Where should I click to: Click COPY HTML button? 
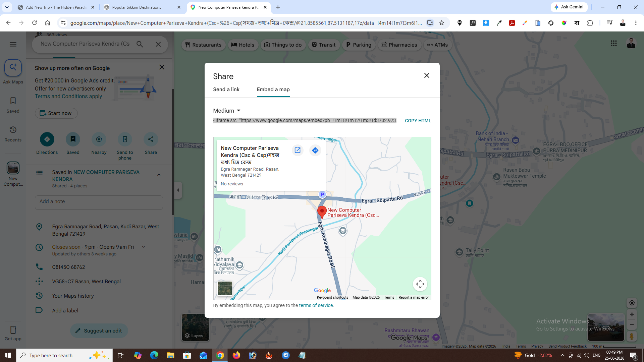(418, 121)
